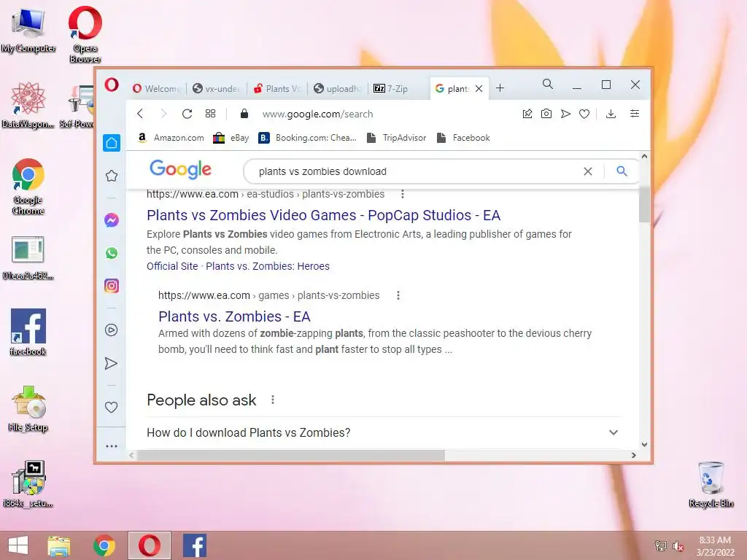Open WhatsApp in Opera sidebar
The height and width of the screenshot is (560, 747).
pyautogui.click(x=112, y=253)
